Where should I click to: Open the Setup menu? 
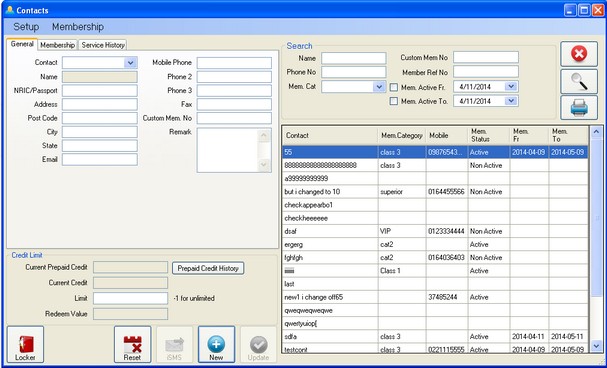pyautogui.click(x=26, y=27)
